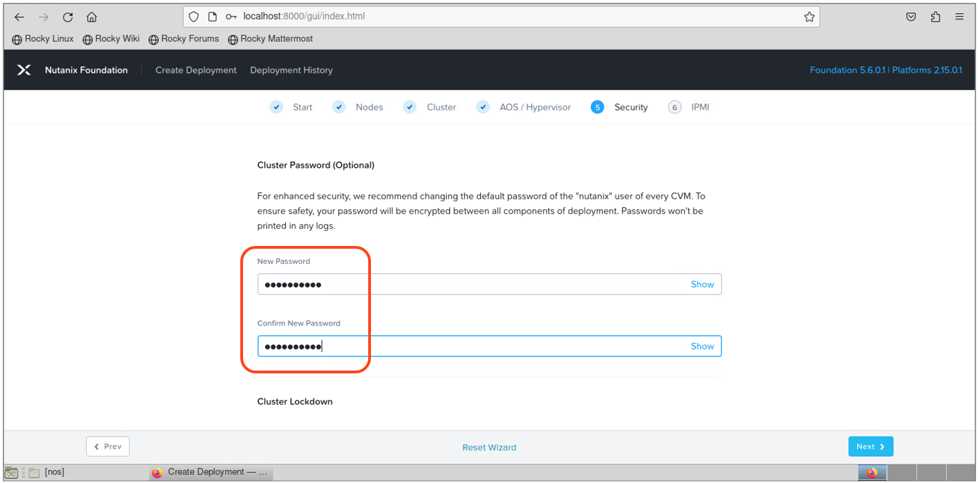Click the Cluster Password (Optional) heading
The height and width of the screenshot is (483, 980).
tap(315, 165)
